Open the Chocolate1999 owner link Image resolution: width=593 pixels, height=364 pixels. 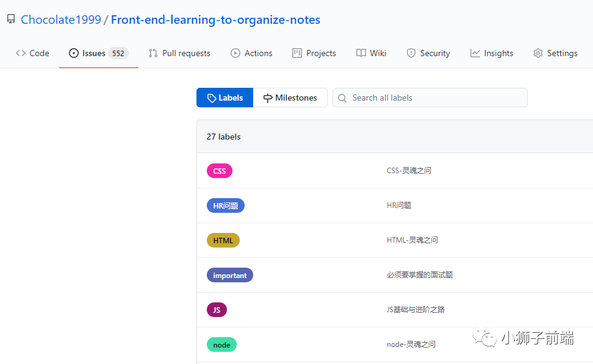pos(61,20)
